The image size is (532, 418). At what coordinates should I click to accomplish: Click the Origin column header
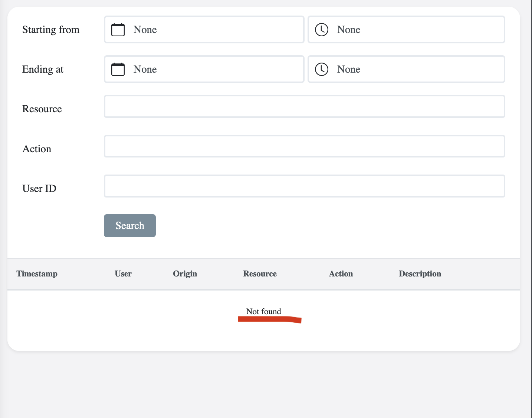point(185,273)
